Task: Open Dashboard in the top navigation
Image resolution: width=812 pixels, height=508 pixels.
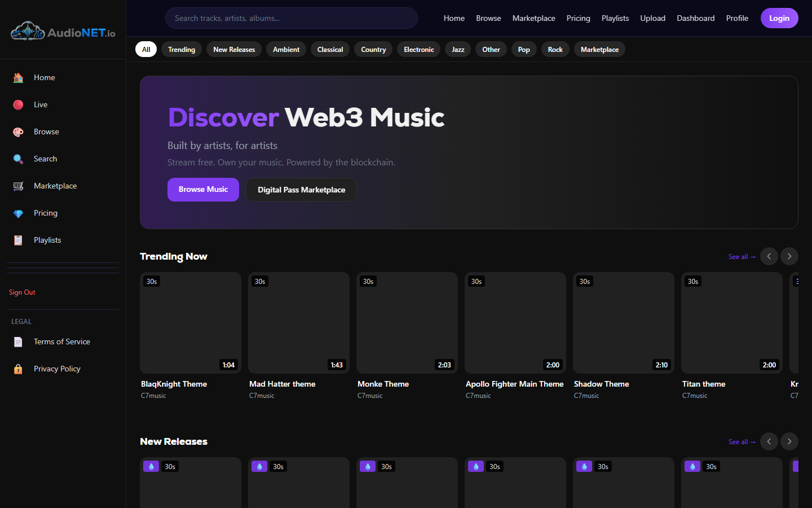Action: click(x=696, y=18)
